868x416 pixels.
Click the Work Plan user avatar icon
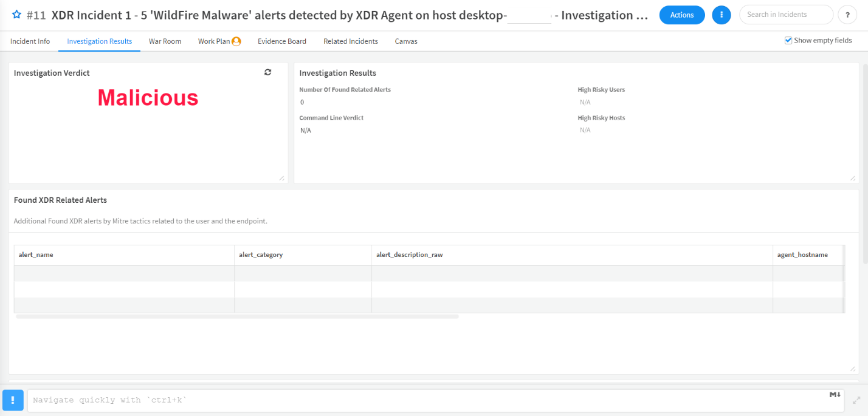[236, 41]
